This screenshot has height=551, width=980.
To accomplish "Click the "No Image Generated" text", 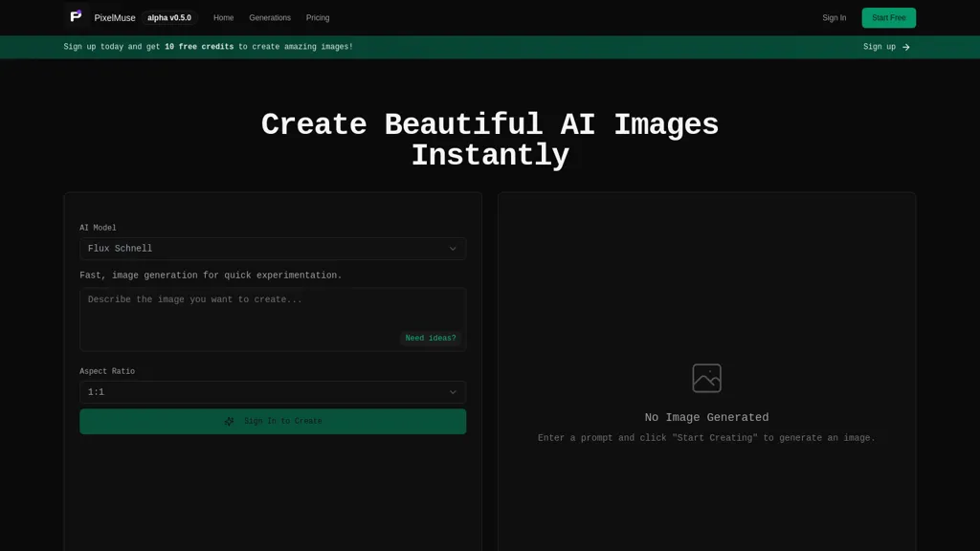I will pyautogui.click(x=706, y=417).
